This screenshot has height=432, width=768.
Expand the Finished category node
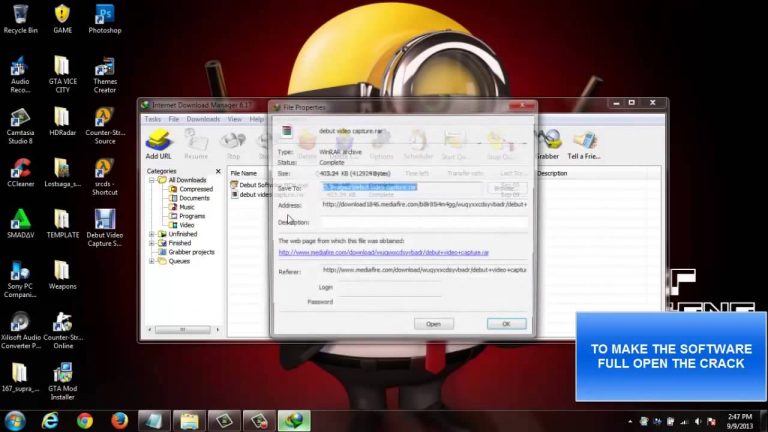[x=152, y=243]
